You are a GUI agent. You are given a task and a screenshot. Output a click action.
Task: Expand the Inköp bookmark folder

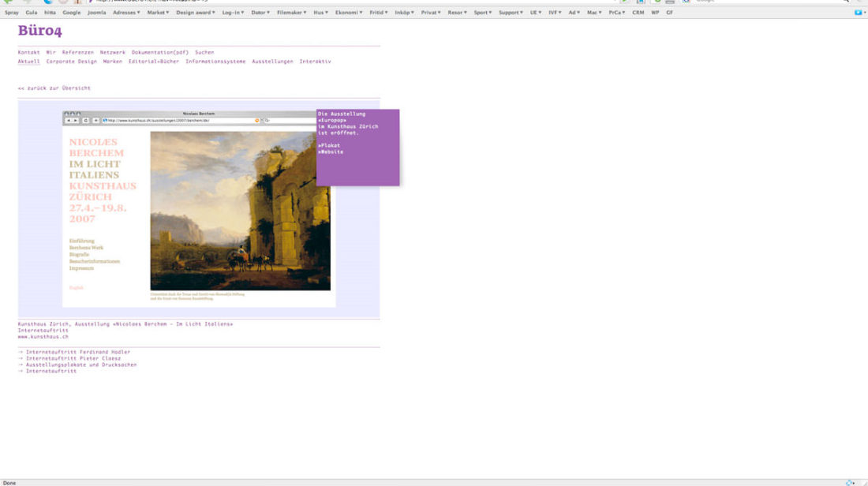404,12
